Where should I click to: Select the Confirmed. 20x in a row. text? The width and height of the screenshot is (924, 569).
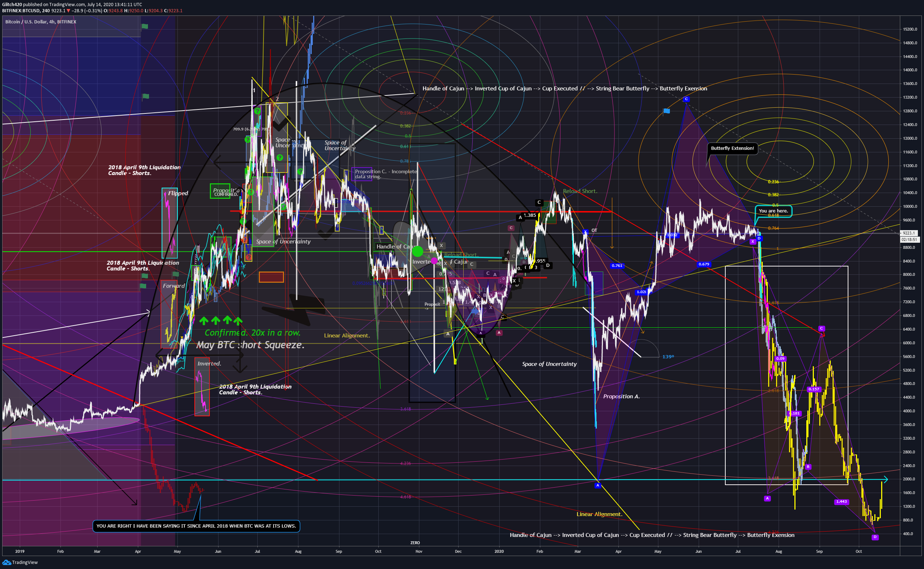coord(252,333)
